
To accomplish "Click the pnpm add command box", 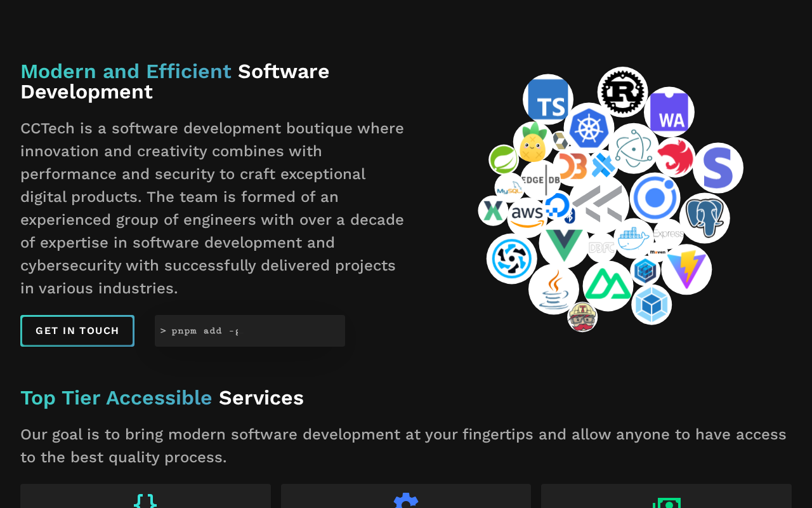I will point(250,331).
